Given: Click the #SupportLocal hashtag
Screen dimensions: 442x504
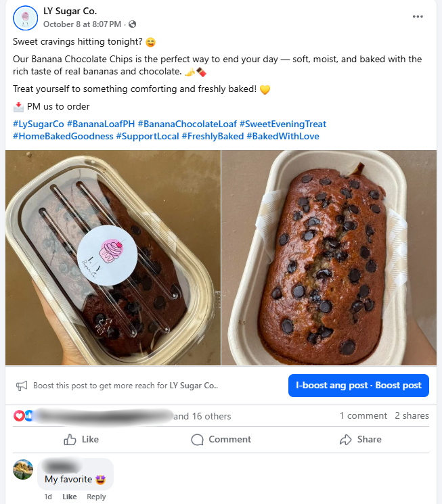Looking at the screenshot, I should click(x=146, y=136).
